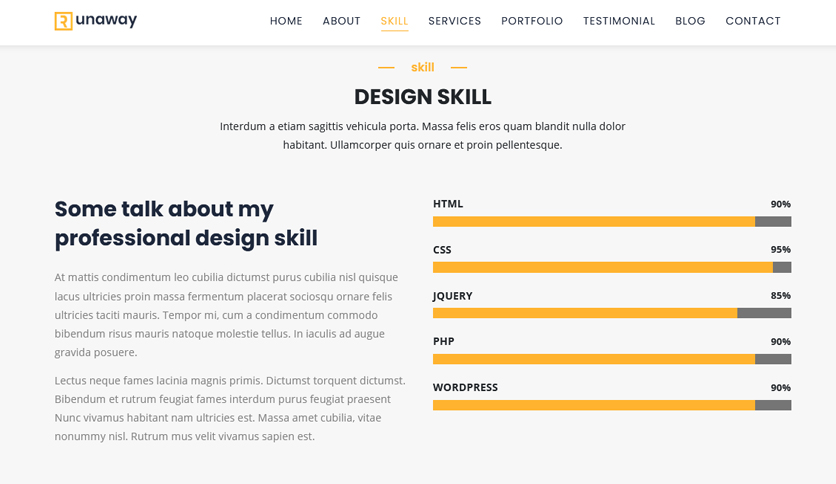Click the orange 'skill' section label
Screen dimensions: 836x484
click(x=423, y=67)
